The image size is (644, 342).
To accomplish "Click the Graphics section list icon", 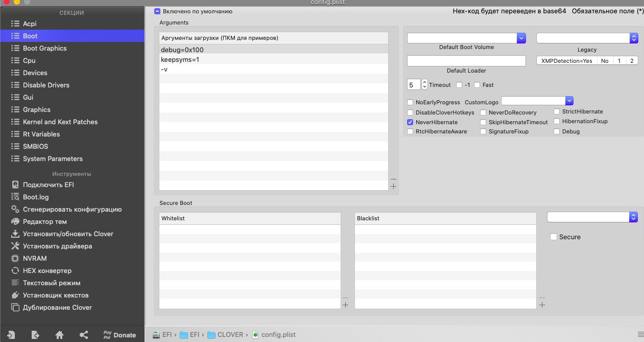I will (14, 109).
